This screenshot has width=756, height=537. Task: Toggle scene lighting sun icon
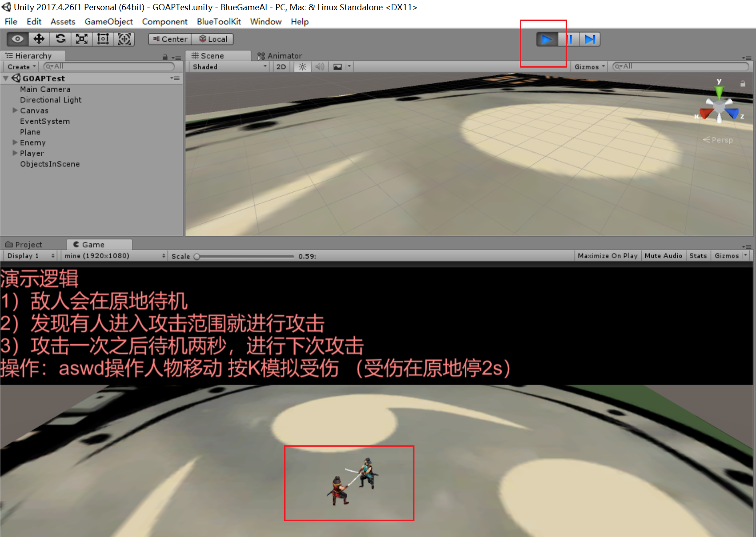click(302, 67)
